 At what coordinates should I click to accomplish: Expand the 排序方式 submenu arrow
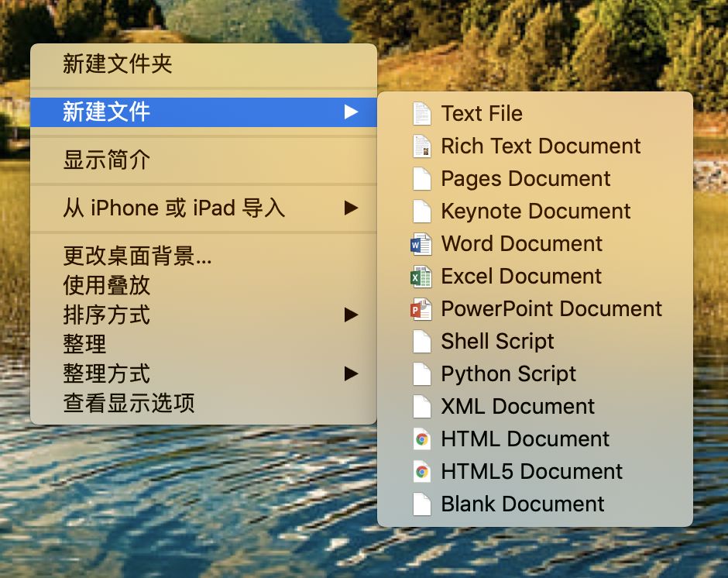click(352, 315)
